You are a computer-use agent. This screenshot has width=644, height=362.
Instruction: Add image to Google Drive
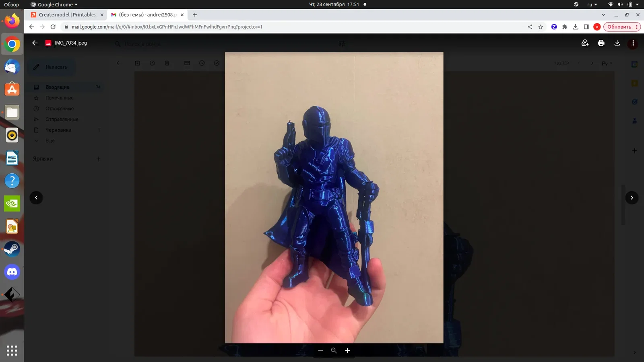coord(585,43)
